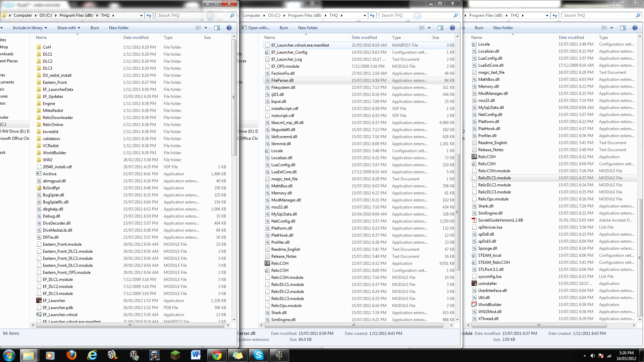Viewport: 644px width, 362px height.
Task: Click the EF_Launcher application icon in left window
Action: (39, 301)
